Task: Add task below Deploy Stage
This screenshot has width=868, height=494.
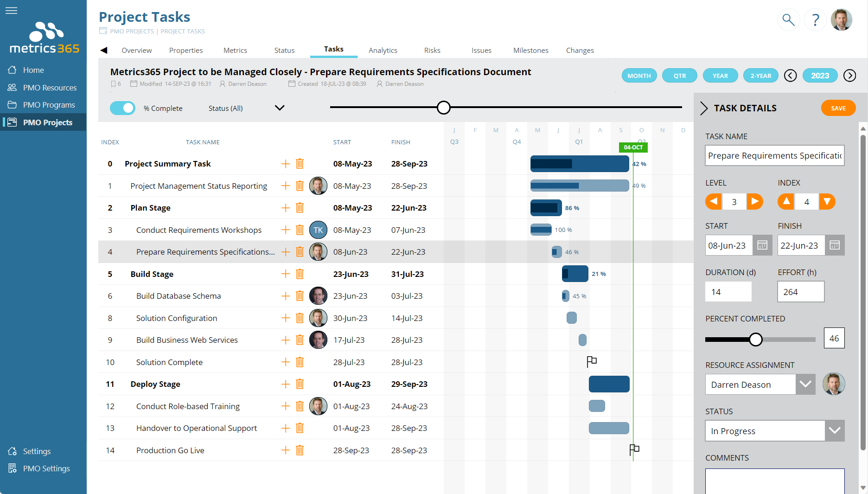Action: tap(286, 384)
